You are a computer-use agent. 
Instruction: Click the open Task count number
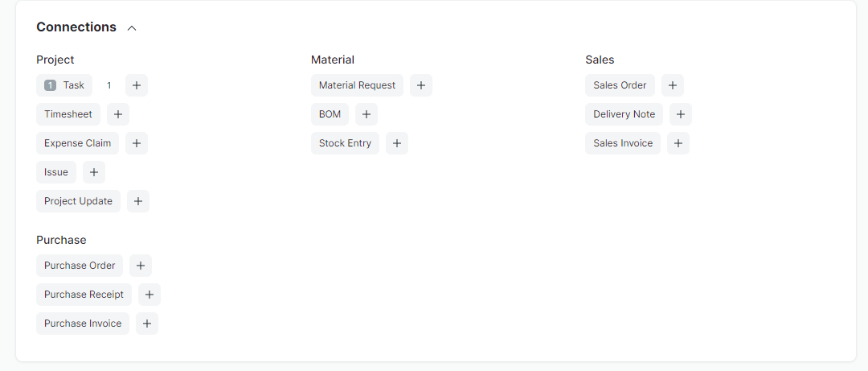[x=109, y=85]
